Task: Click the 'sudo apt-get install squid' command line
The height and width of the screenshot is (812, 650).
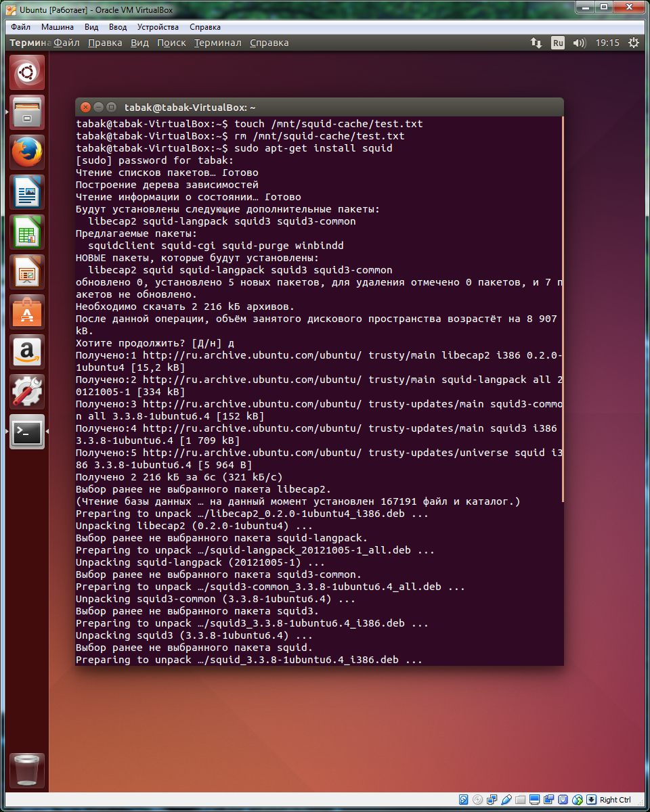Action: click(234, 148)
